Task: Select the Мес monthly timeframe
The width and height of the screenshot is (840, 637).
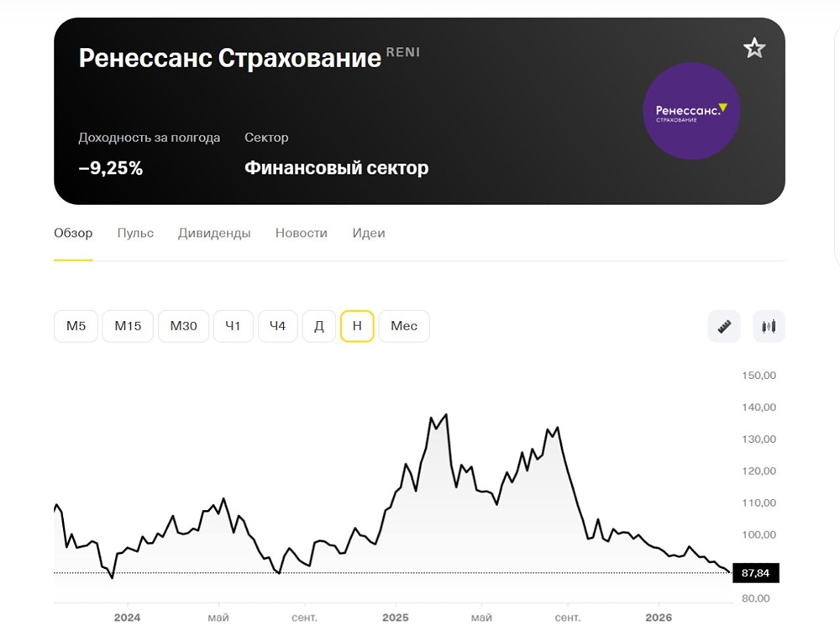Action: (x=404, y=326)
